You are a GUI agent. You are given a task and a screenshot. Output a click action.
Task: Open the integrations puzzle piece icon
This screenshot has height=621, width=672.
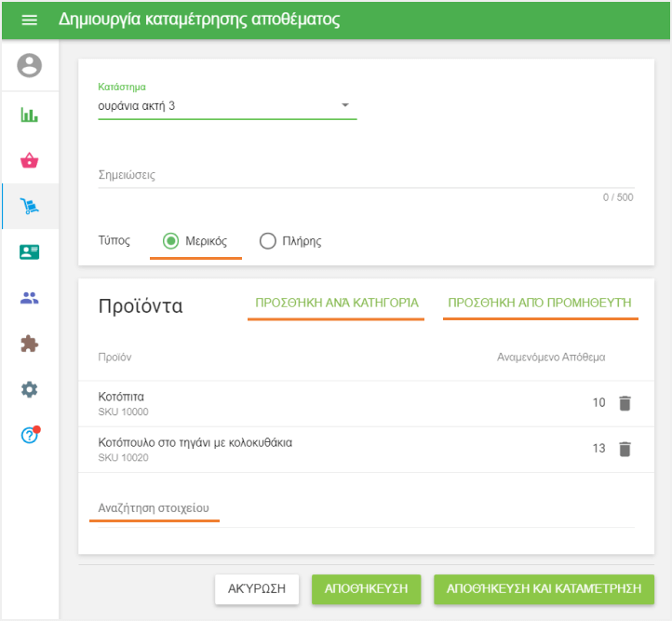(30, 344)
